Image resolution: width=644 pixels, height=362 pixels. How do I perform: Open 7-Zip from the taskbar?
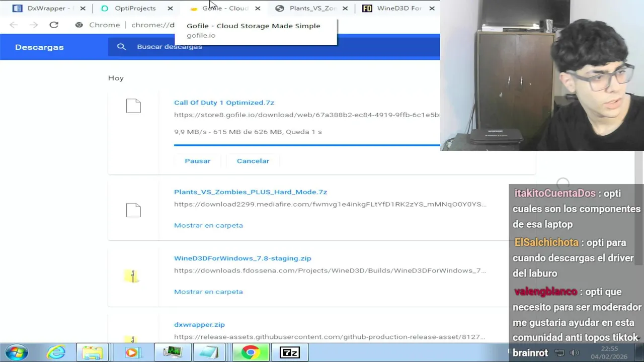tap(289, 352)
